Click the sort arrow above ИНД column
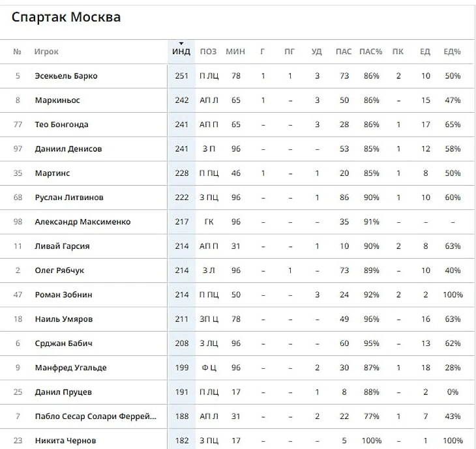This screenshot has width=476, height=449. tap(181, 44)
